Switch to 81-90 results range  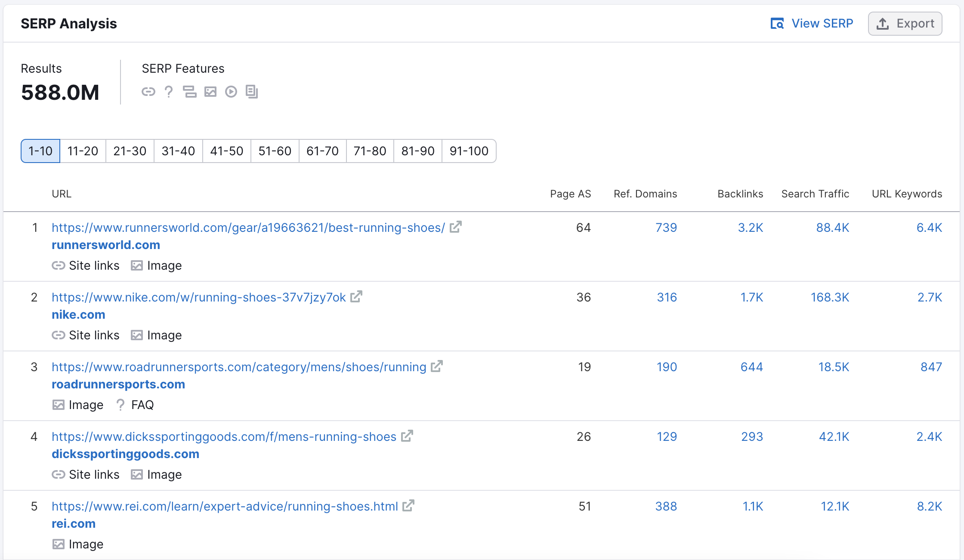pos(418,151)
